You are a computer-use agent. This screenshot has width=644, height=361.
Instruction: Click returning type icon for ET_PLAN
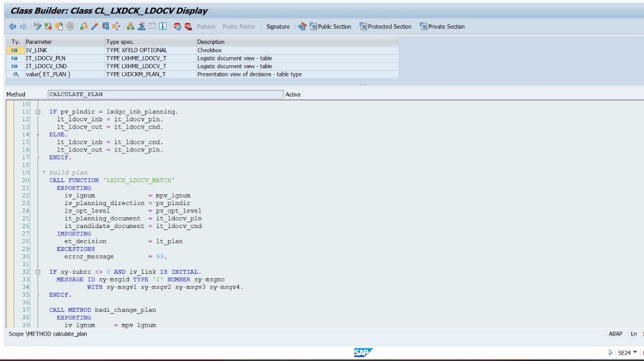[16, 75]
